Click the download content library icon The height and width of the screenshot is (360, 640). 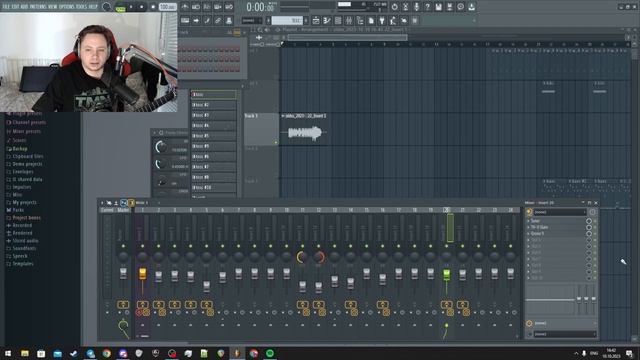471,7
